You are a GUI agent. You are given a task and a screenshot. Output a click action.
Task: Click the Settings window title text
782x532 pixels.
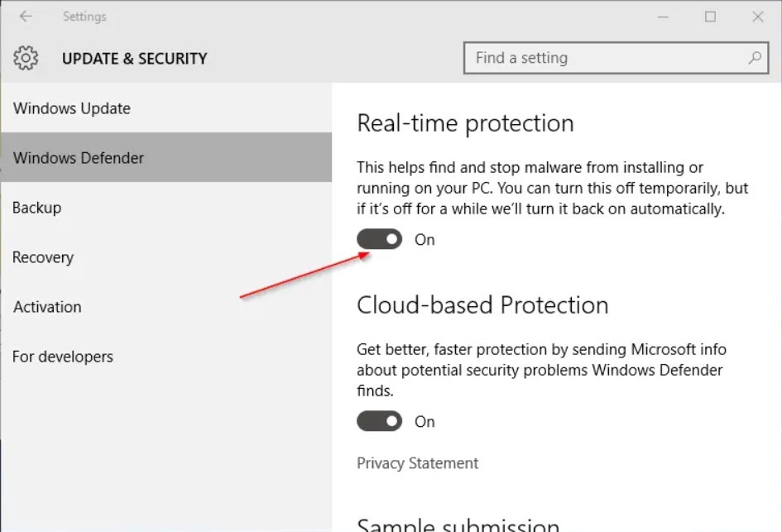pos(84,17)
